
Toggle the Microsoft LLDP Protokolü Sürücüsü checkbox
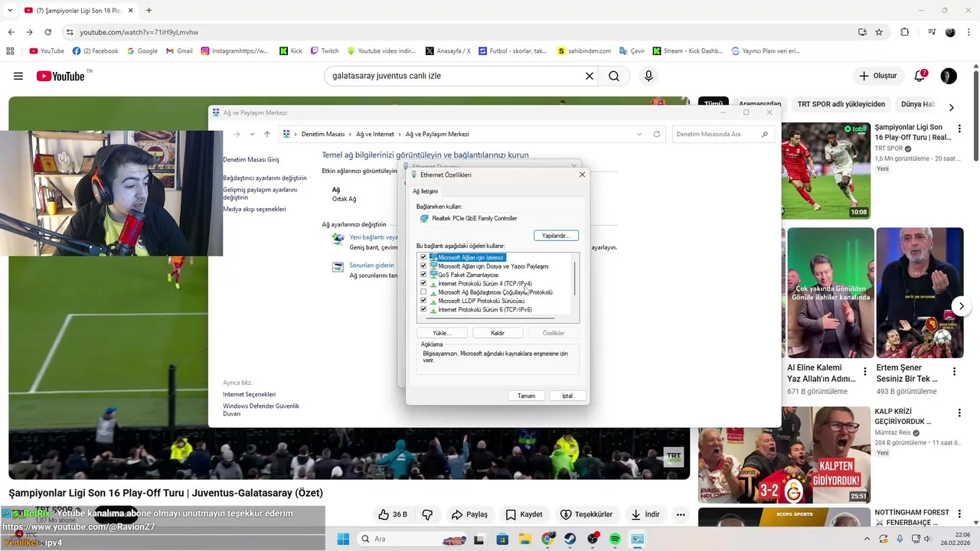pyautogui.click(x=423, y=301)
